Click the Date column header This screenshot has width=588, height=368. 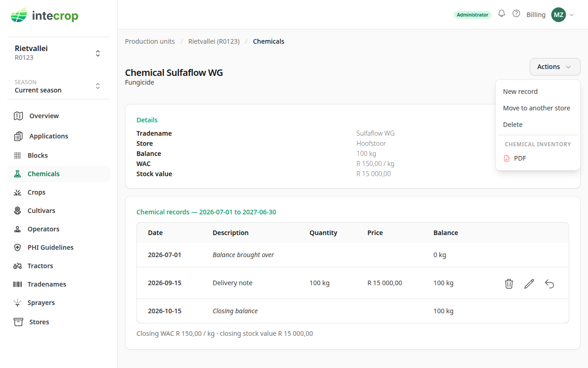point(155,233)
